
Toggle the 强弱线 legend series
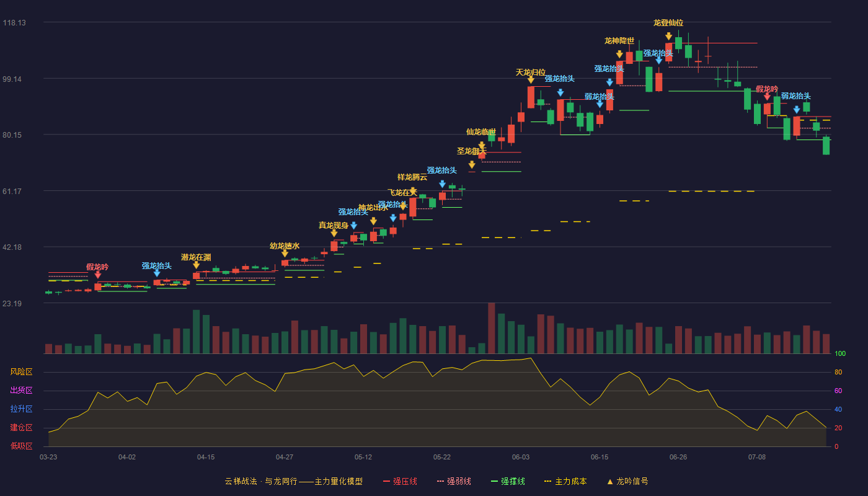pos(454,481)
